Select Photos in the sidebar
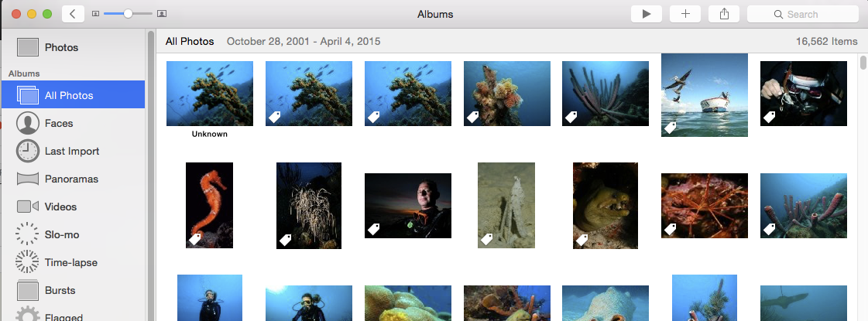Screen dimensions: 868x321 click(x=73, y=47)
